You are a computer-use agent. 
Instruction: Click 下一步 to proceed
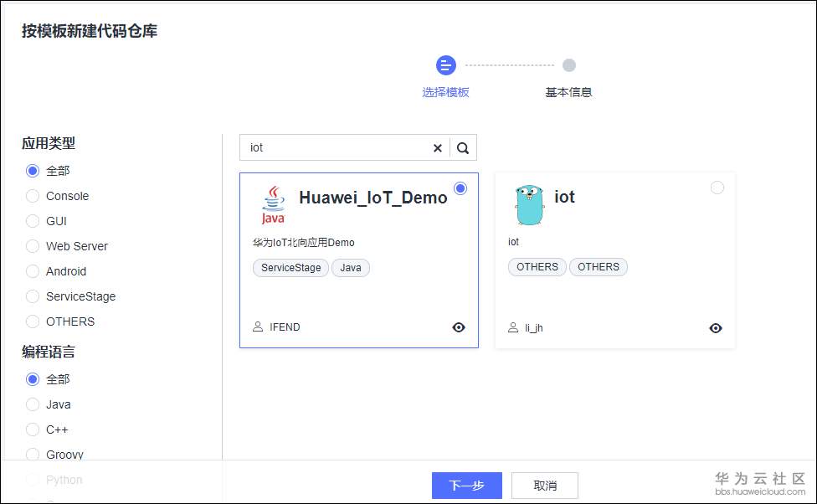(467, 486)
